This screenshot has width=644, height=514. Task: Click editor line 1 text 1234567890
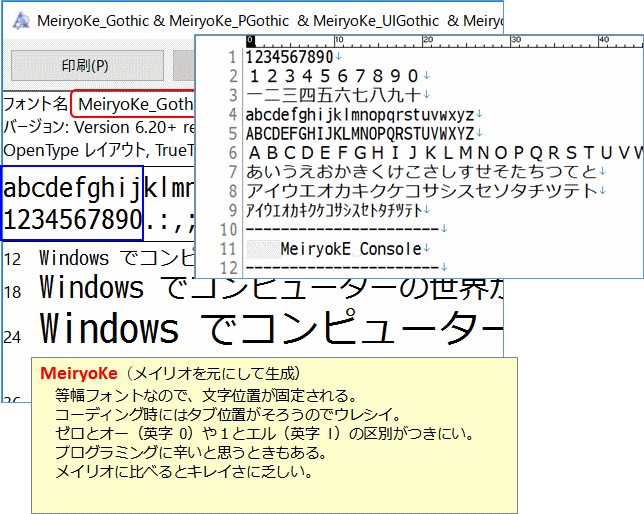pyautogui.click(x=290, y=57)
